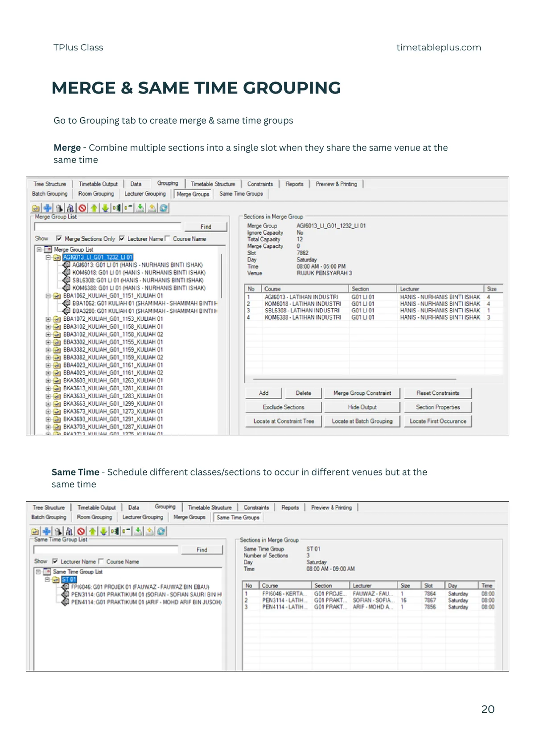Click the Exclude Sections button
The width and height of the screenshot is (535, 756).
tap(284, 407)
